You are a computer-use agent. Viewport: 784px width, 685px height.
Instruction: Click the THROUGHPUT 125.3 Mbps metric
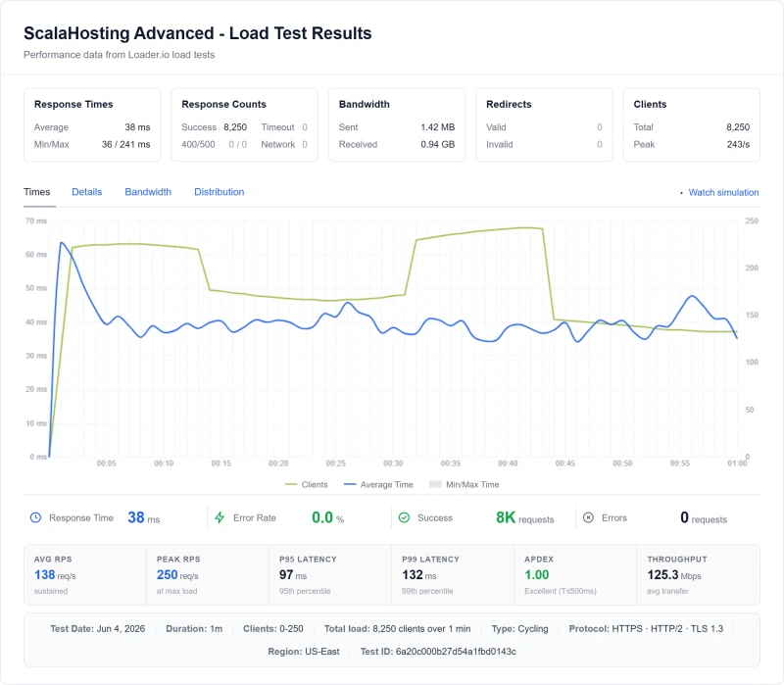(x=674, y=575)
